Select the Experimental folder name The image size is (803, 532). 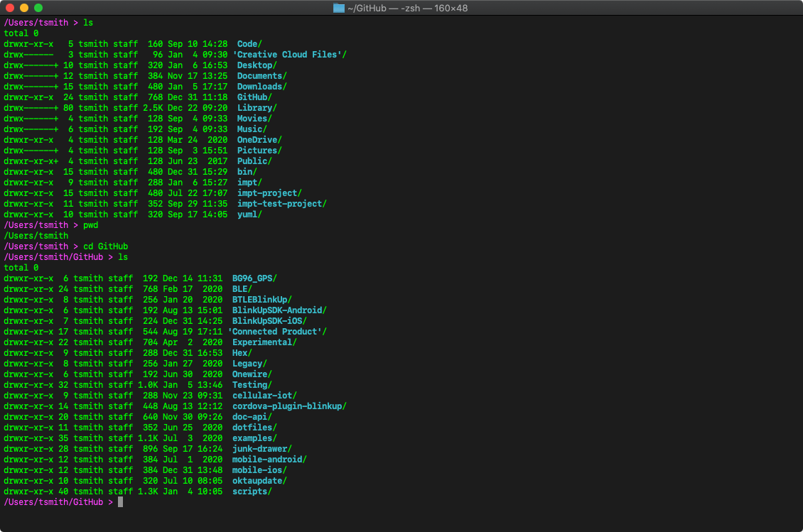(x=264, y=342)
